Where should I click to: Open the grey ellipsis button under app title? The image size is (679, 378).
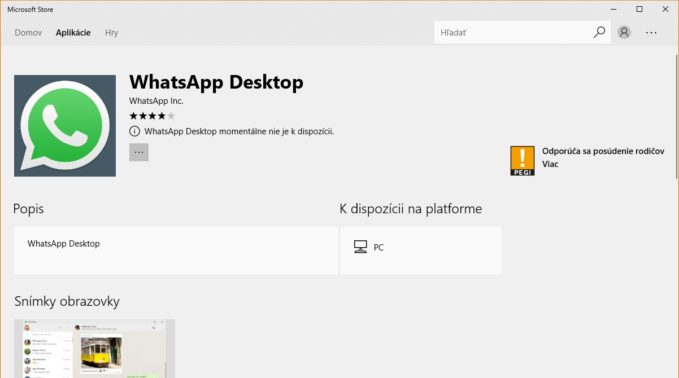pos(139,152)
